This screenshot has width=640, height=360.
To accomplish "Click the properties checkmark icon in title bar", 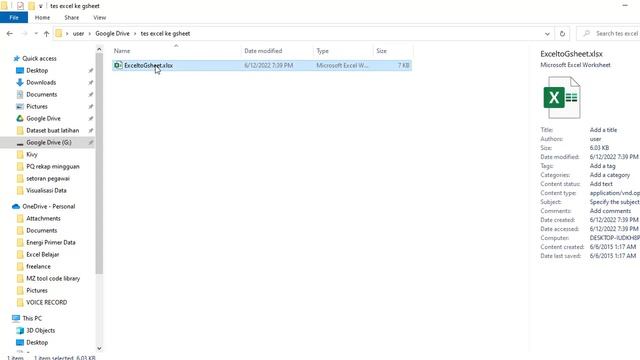I will (20, 6).
